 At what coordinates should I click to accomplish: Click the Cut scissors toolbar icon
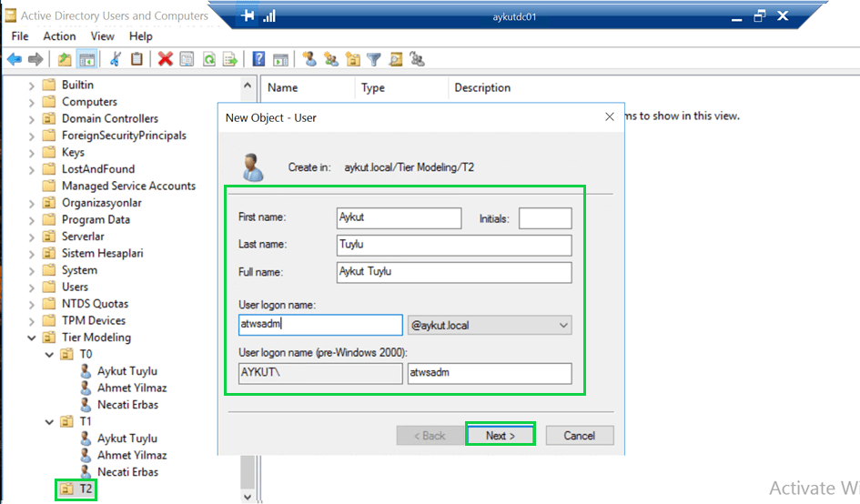point(115,59)
